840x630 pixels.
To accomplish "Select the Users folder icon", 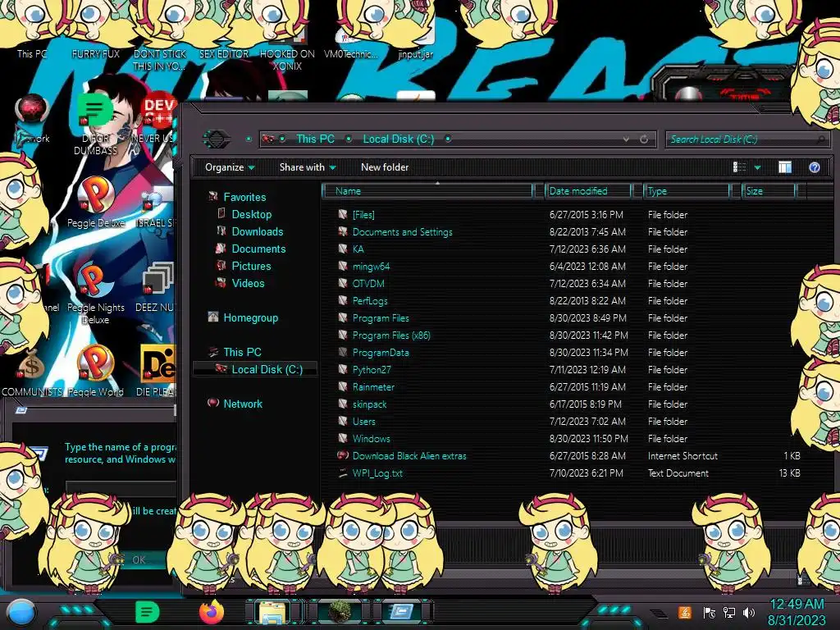I will pos(343,421).
